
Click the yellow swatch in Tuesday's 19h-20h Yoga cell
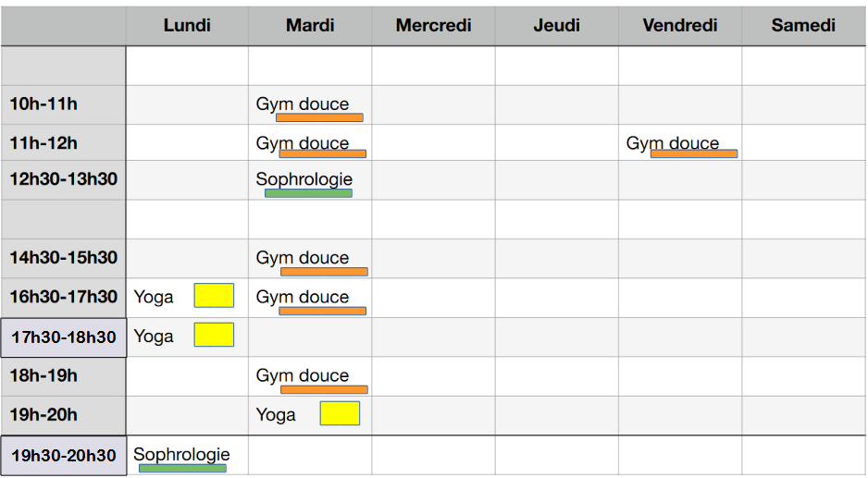pos(340,413)
